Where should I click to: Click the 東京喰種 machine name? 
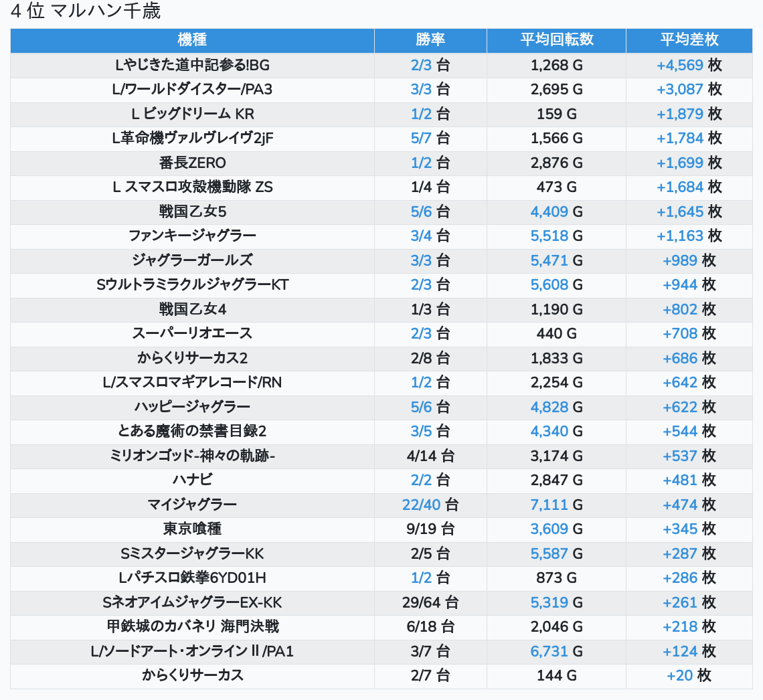[192, 529]
